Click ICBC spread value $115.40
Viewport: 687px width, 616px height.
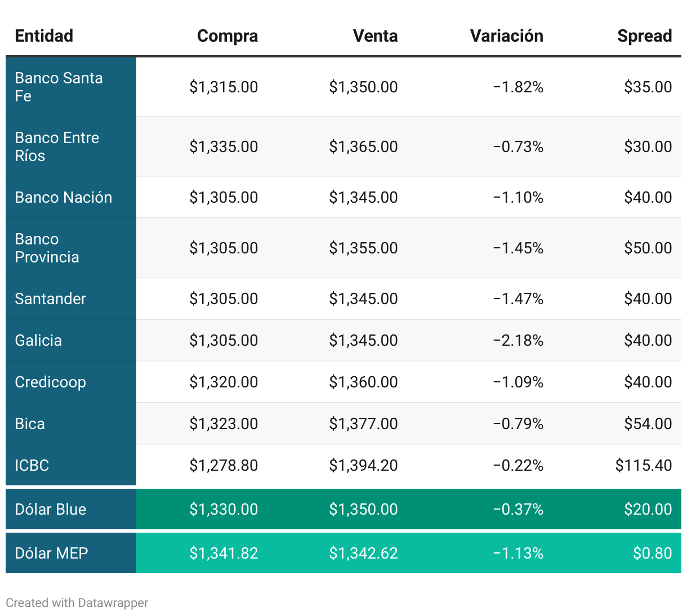tap(643, 466)
